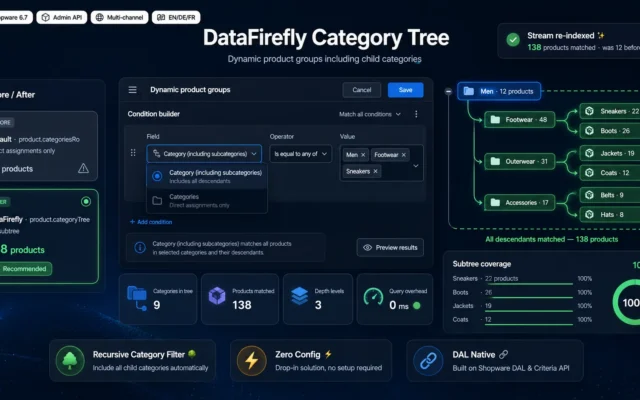The image size is (640, 400).
Task: Open the Category (including subcategories) field dropdown
Action: (204, 154)
